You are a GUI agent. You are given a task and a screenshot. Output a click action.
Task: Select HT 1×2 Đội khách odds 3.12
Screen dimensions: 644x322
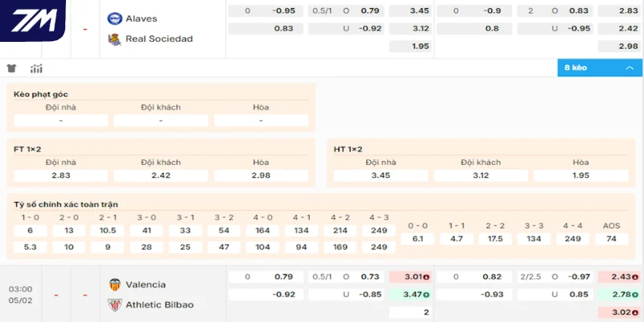click(481, 175)
